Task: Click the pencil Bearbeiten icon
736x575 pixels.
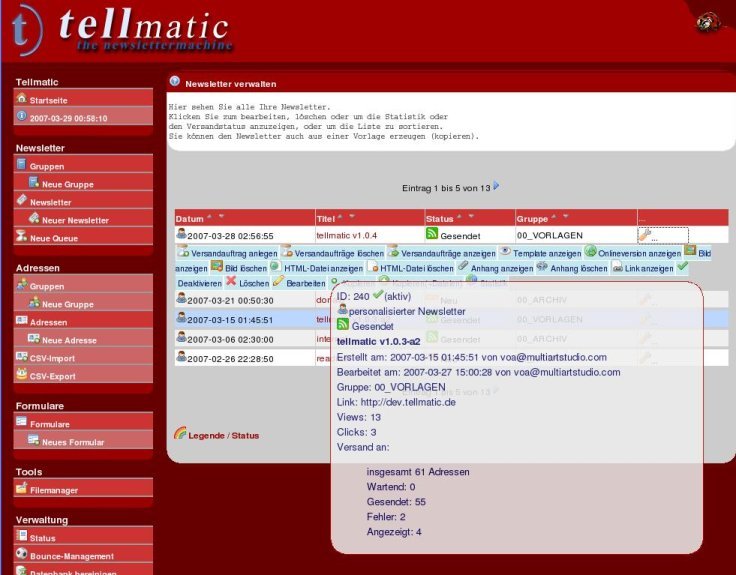Action: coord(278,281)
